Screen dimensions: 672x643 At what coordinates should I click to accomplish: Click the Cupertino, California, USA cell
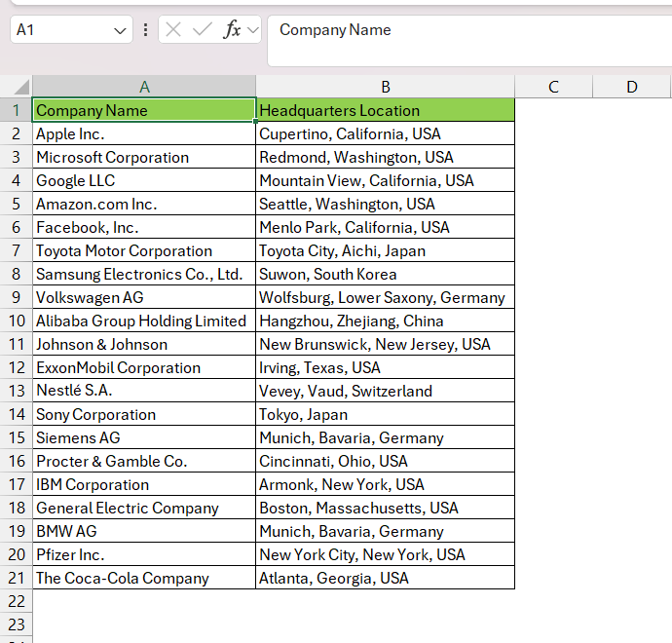pyautogui.click(x=386, y=133)
